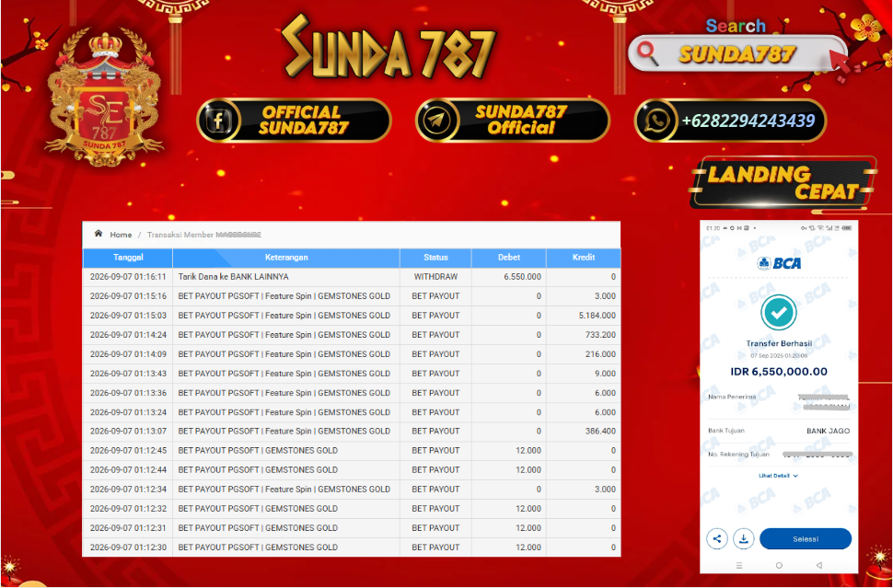Viewport: 893px width, 588px height.
Task: Expand Lihat Detail on the receipt
Action: [779, 476]
